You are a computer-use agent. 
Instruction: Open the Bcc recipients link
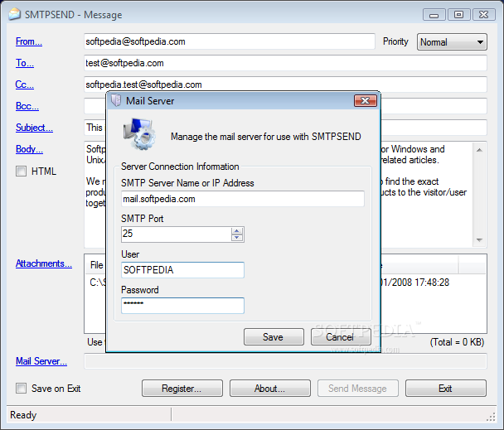point(27,106)
